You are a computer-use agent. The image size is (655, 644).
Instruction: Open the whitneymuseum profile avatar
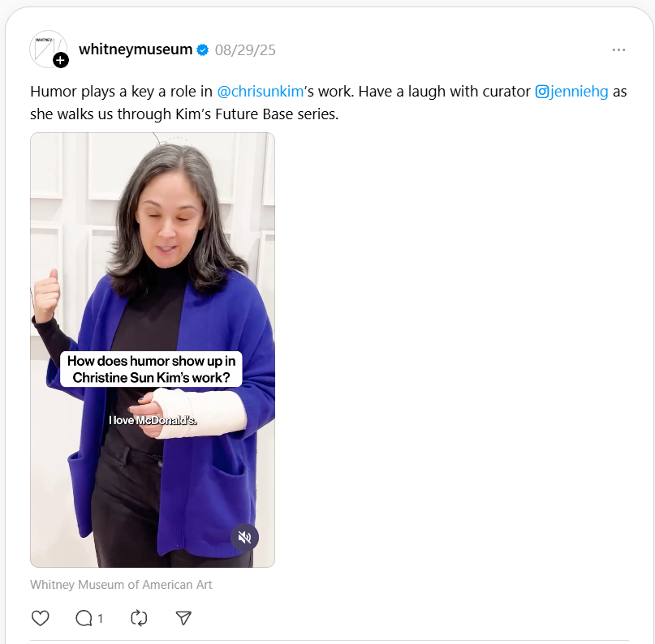point(48,49)
